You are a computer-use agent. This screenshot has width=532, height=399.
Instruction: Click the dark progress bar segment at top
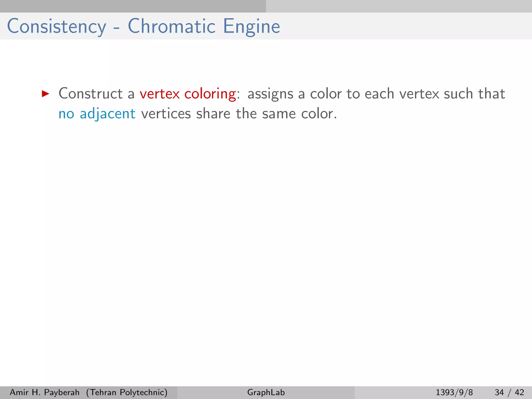click(133, 6)
